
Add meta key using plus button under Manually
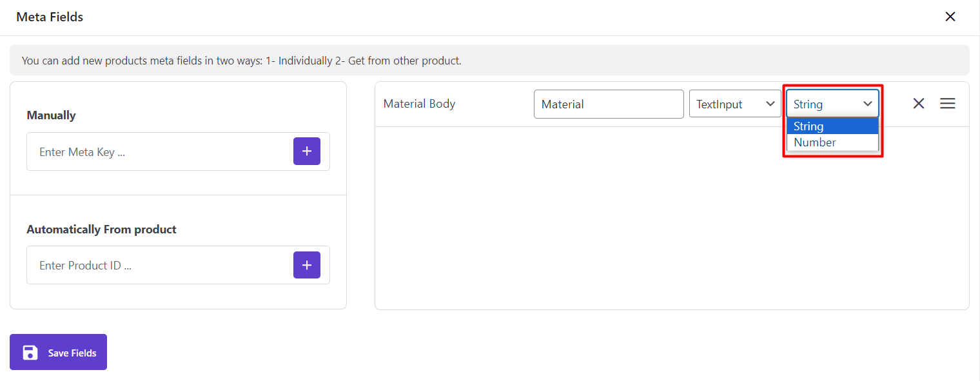(x=307, y=151)
